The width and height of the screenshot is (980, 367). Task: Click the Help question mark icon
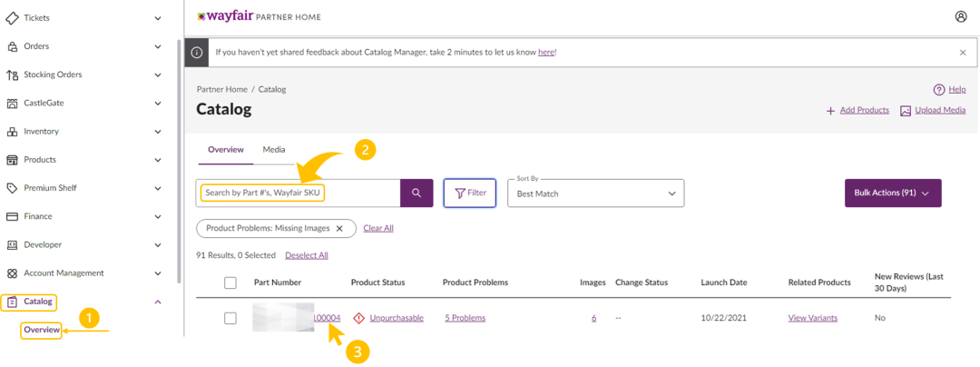pos(939,89)
